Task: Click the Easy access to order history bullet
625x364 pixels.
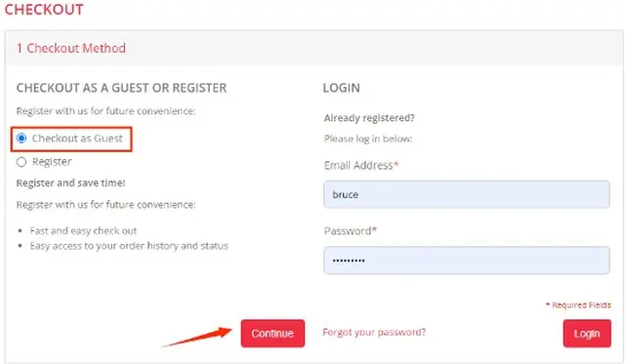Action: pyautogui.click(x=129, y=246)
